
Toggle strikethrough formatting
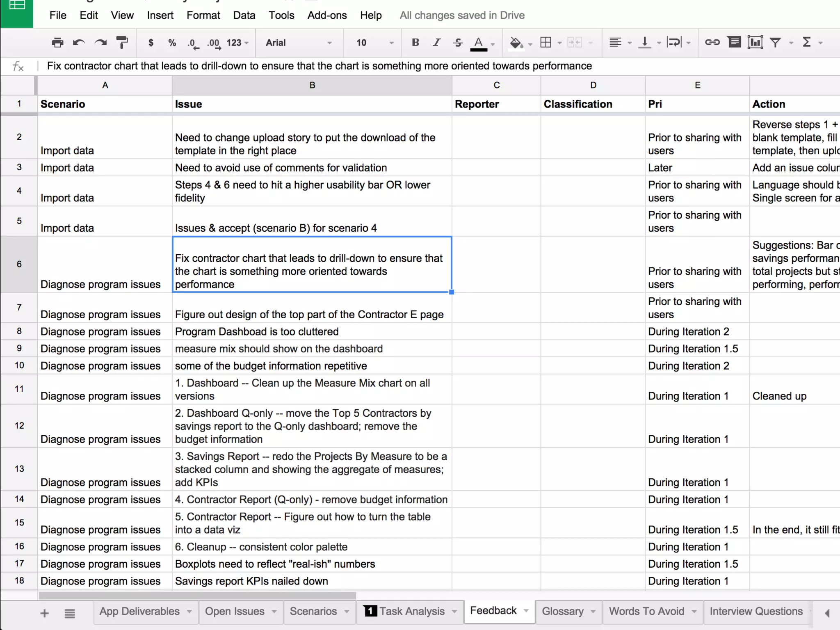(x=458, y=42)
